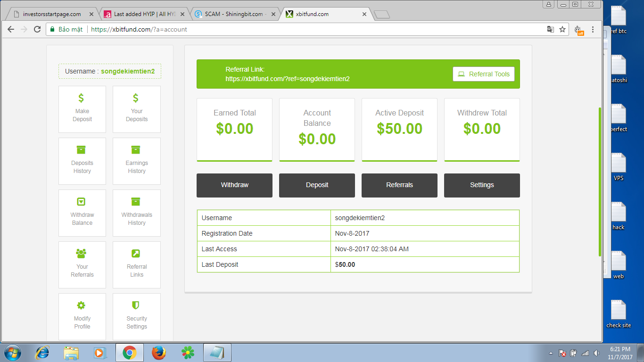This screenshot has width=644, height=362.
Task: Switch to the 'Last added HYIP' tab
Action: coord(144,14)
